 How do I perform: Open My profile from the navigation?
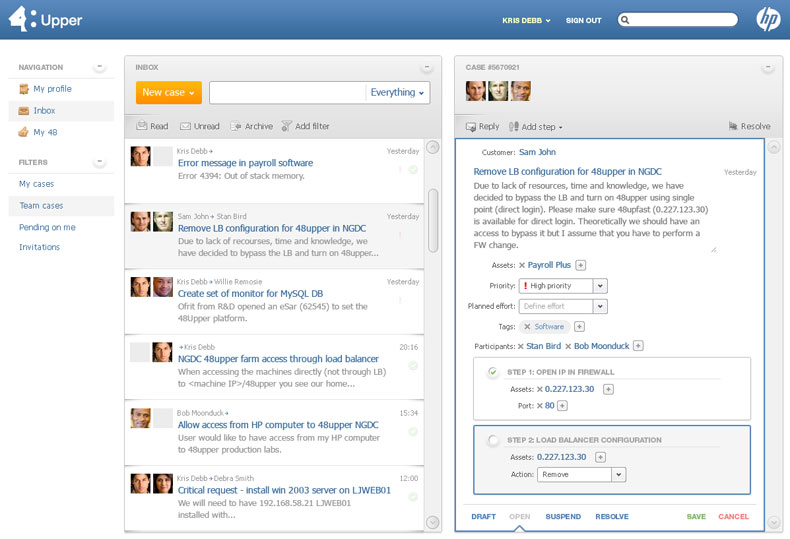(52, 89)
